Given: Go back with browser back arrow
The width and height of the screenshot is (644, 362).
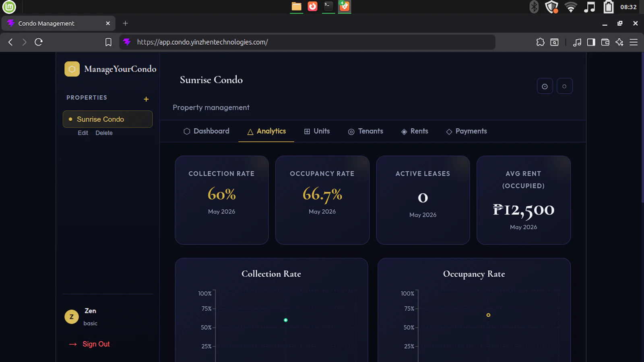Looking at the screenshot, I should [11, 42].
